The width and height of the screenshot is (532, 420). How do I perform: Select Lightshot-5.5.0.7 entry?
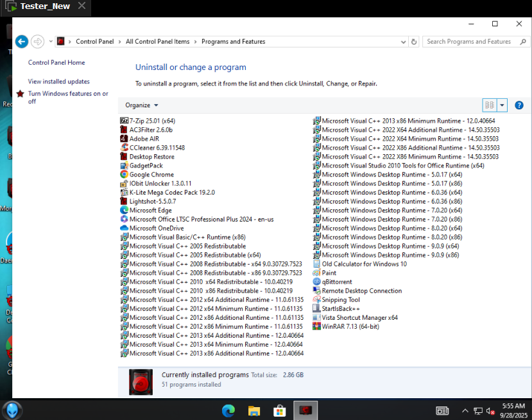148,202
